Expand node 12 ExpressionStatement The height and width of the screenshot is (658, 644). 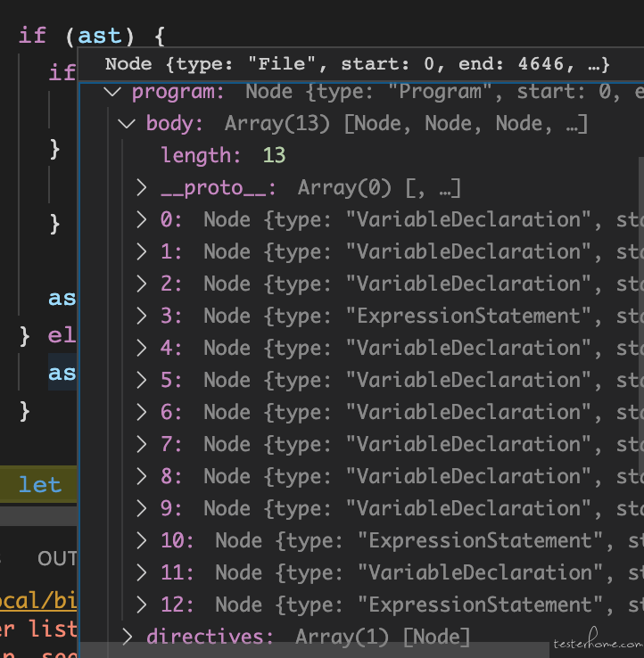[x=142, y=605]
